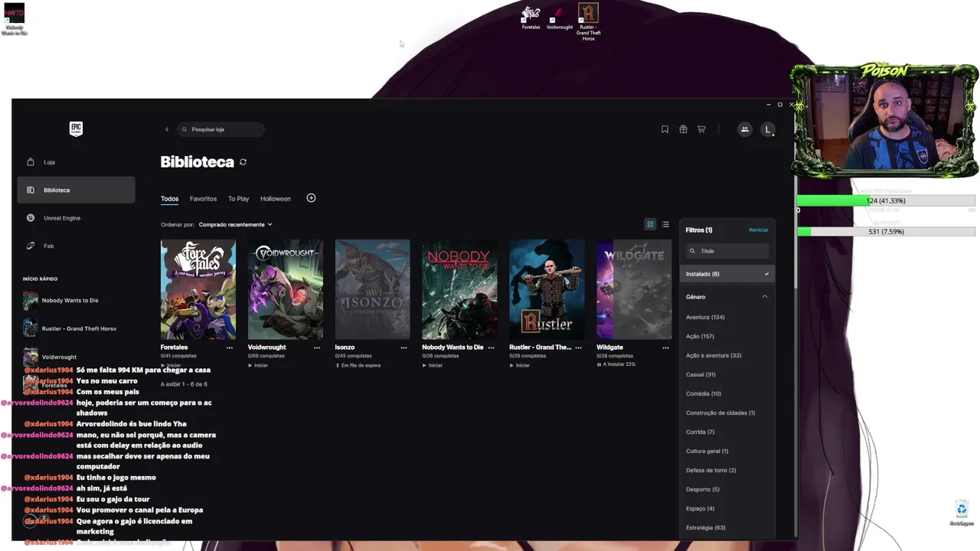Switch library to grid view

point(650,224)
